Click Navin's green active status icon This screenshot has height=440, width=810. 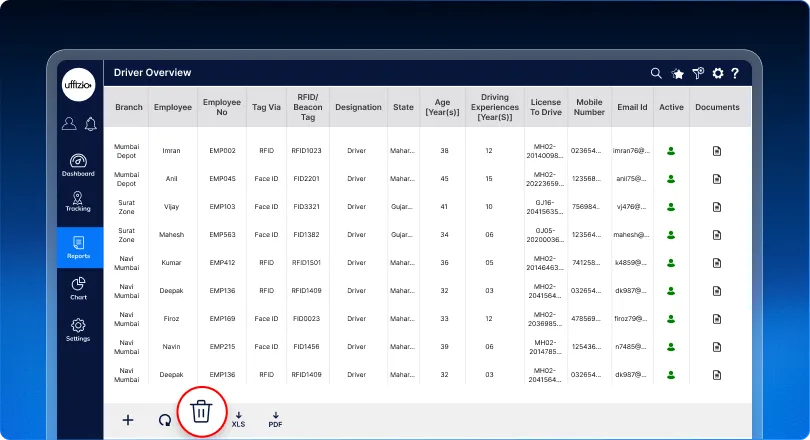(x=671, y=347)
